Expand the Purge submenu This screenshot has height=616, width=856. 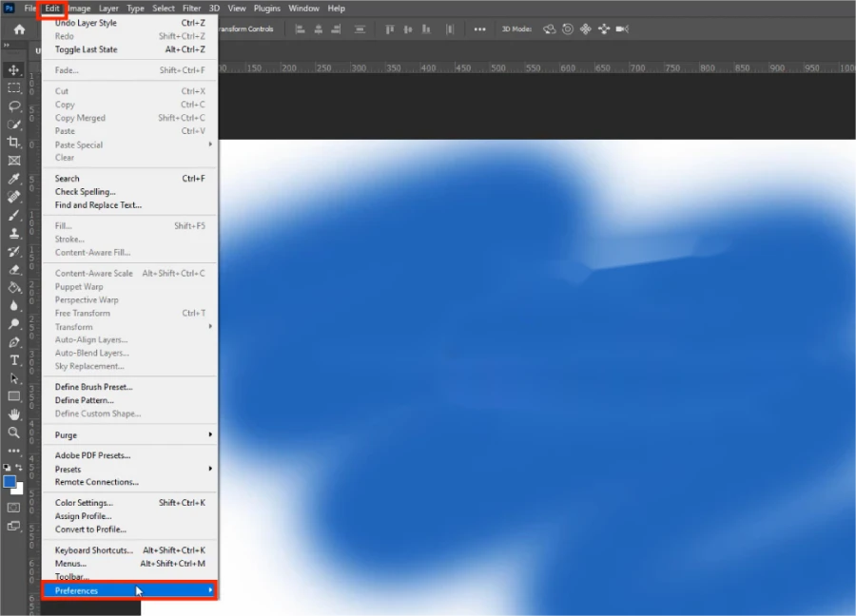coord(130,434)
